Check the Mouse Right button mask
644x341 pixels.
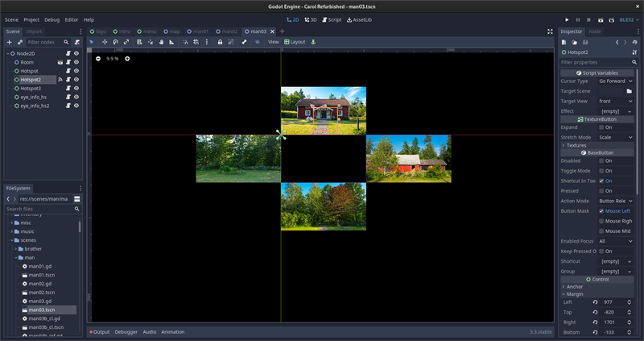601,221
